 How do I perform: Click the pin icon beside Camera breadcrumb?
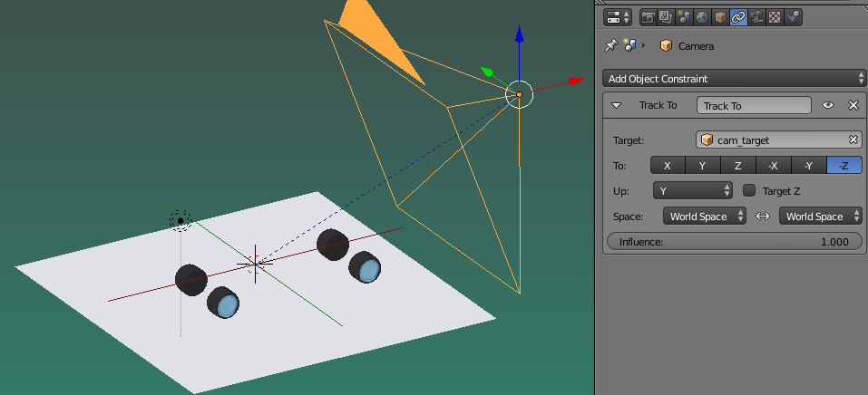point(610,45)
